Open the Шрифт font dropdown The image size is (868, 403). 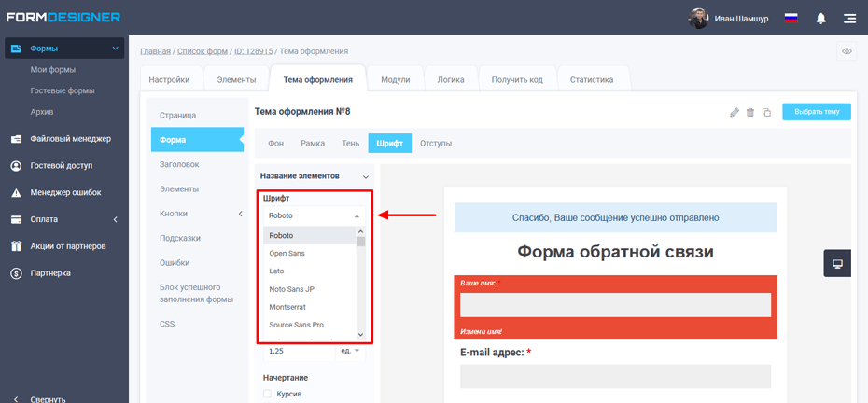pos(315,215)
